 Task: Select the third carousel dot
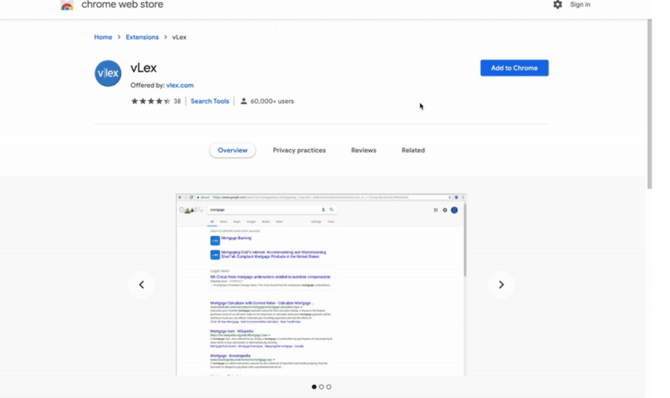point(329,387)
